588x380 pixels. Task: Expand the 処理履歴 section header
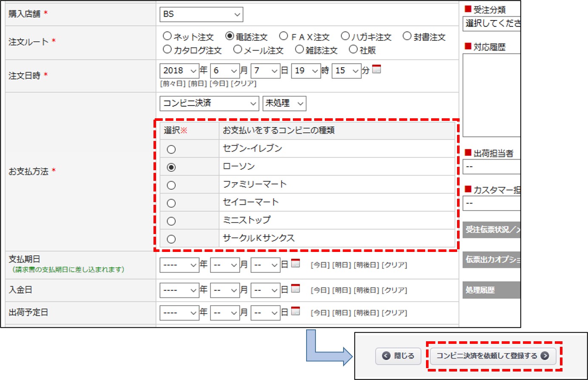[491, 290]
